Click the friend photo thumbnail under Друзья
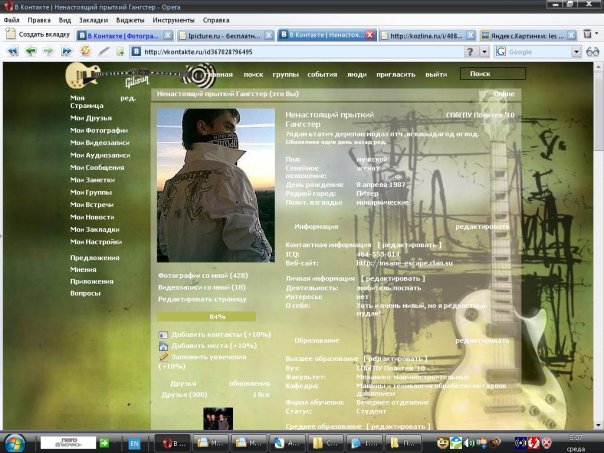604x453 pixels. 218,418
